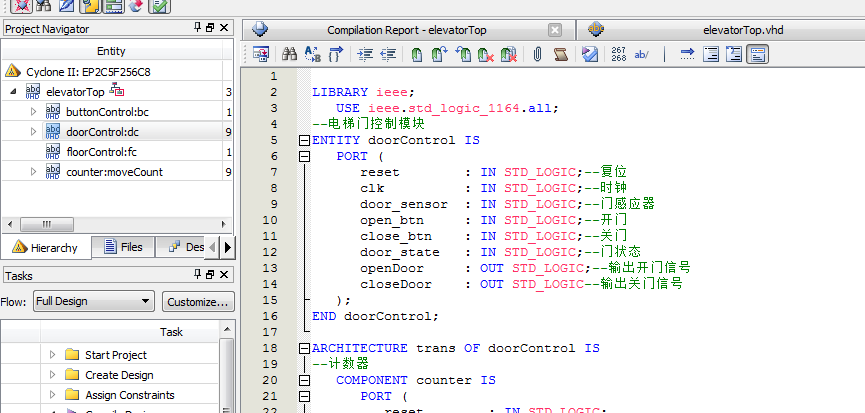Click the paperclip icon in editor toolbar
The height and width of the screenshot is (413, 865).
(x=536, y=54)
